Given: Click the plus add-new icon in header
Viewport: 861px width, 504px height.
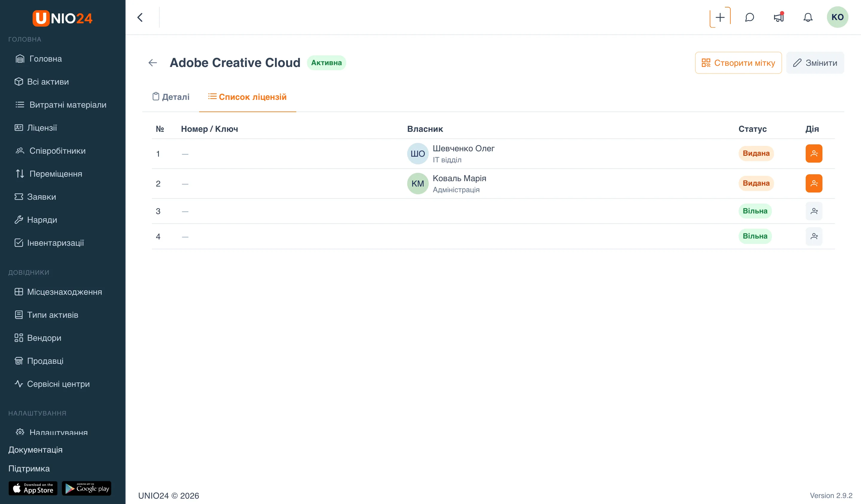Looking at the screenshot, I should click(x=720, y=17).
